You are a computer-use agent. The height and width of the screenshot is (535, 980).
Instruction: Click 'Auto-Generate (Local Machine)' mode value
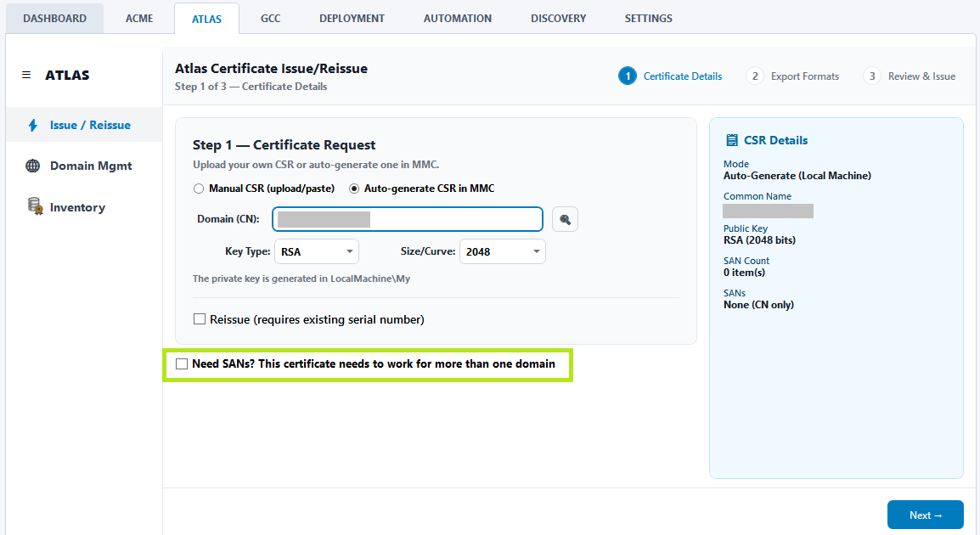pyautogui.click(x=797, y=176)
